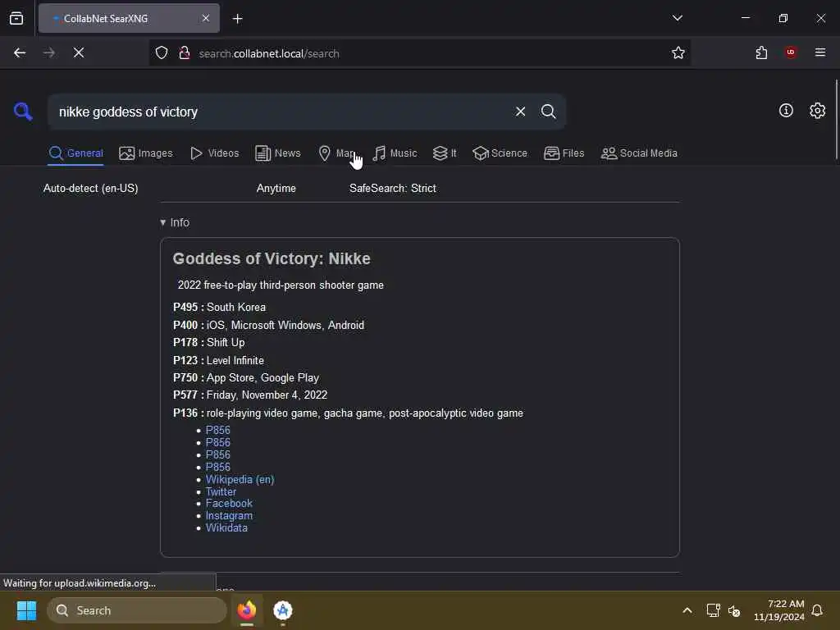Clear the search query with X
The width and height of the screenshot is (840, 630).
(x=520, y=112)
